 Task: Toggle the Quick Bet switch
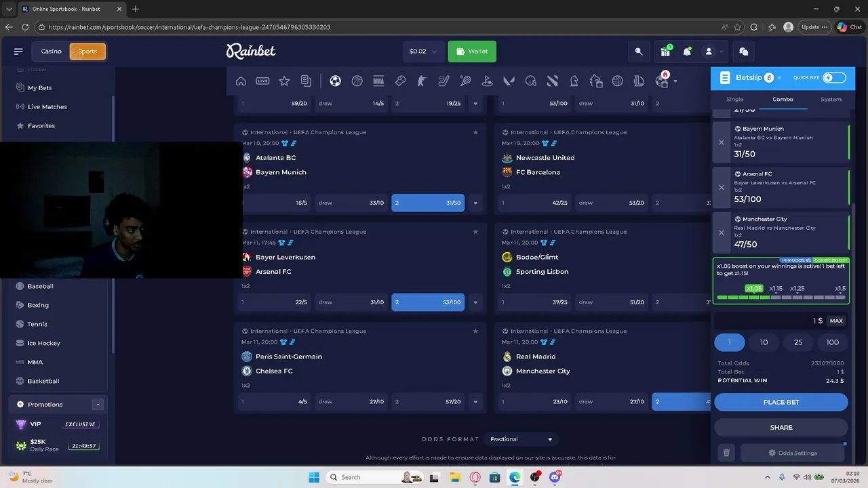click(834, 78)
